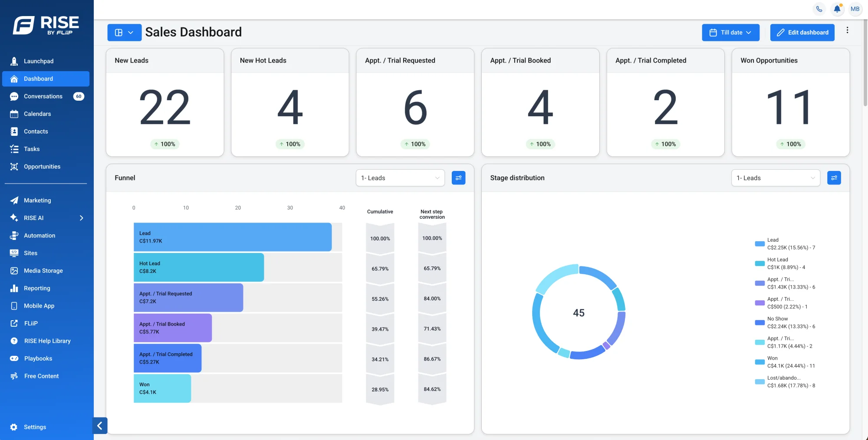The image size is (868, 440).
Task: Open Mobile App phone icon
Action: pos(14,306)
